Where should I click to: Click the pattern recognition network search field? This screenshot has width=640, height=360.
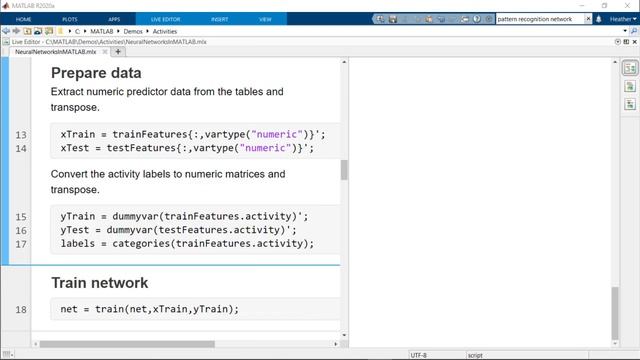(x=540, y=19)
